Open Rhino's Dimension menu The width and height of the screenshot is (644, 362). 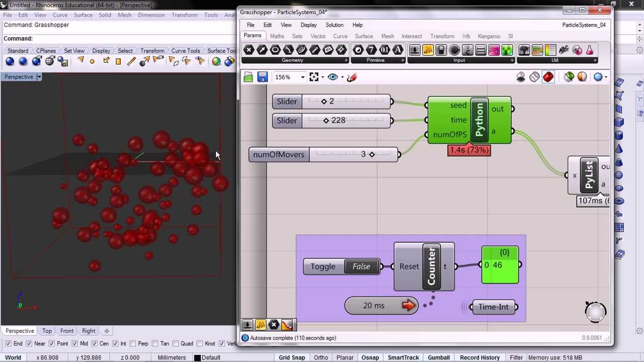(x=151, y=15)
